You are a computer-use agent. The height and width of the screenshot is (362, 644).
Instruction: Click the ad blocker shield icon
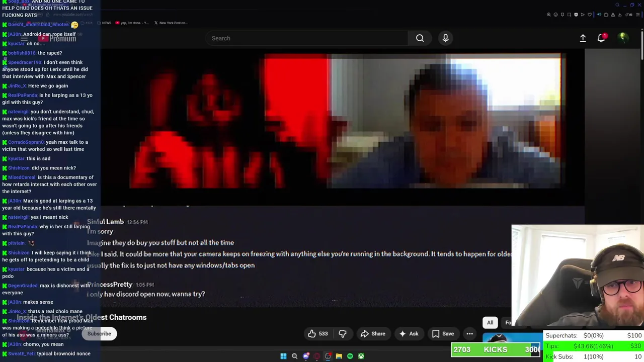(x=576, y=15)
